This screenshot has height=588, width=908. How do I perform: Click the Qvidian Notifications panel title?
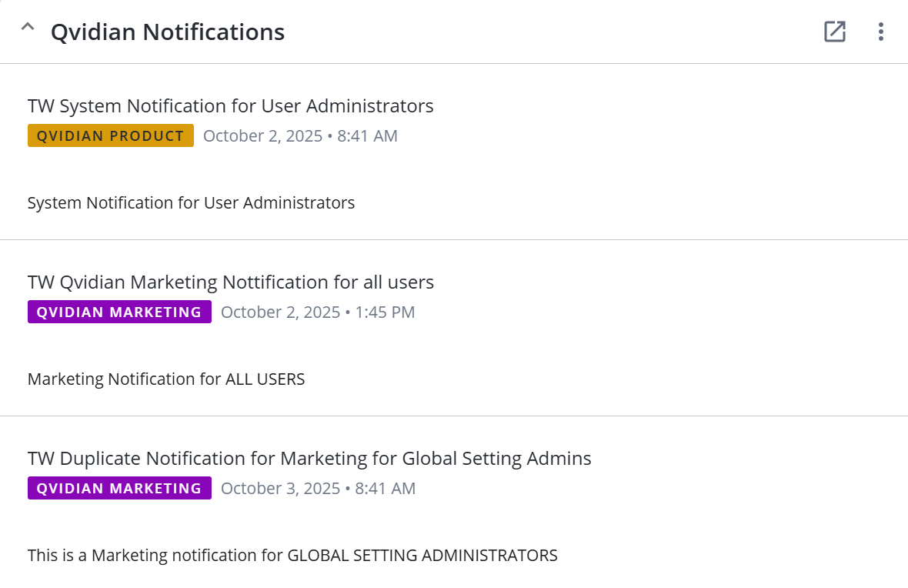coord(168,32)
